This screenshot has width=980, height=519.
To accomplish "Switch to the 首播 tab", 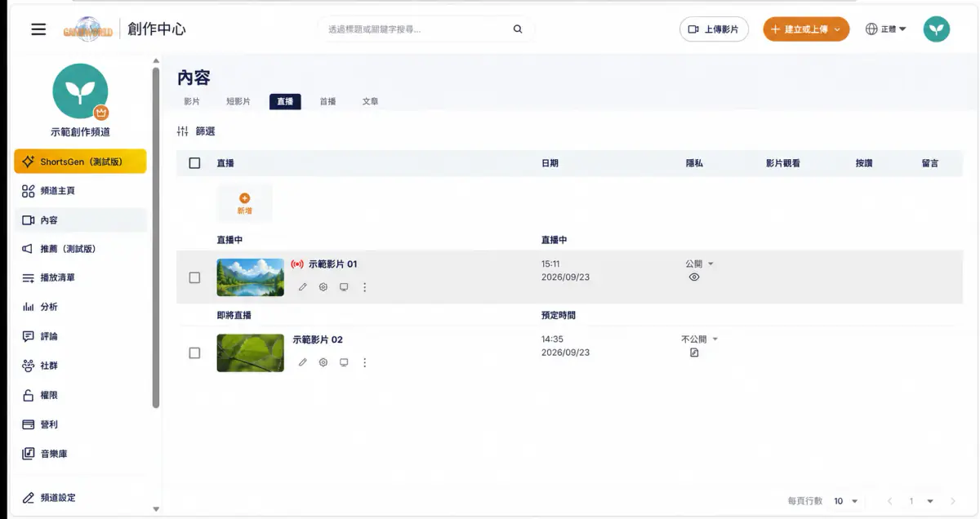I will [327, 102].
